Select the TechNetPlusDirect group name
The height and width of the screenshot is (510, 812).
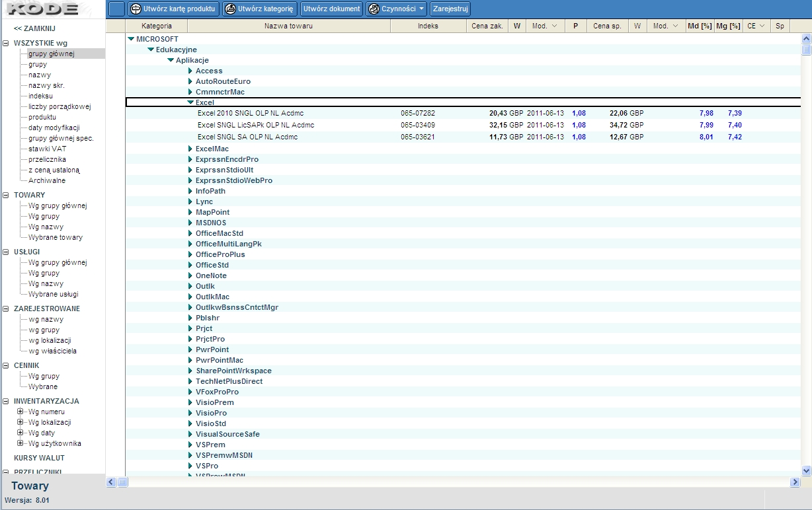click(x=229, y=381)
